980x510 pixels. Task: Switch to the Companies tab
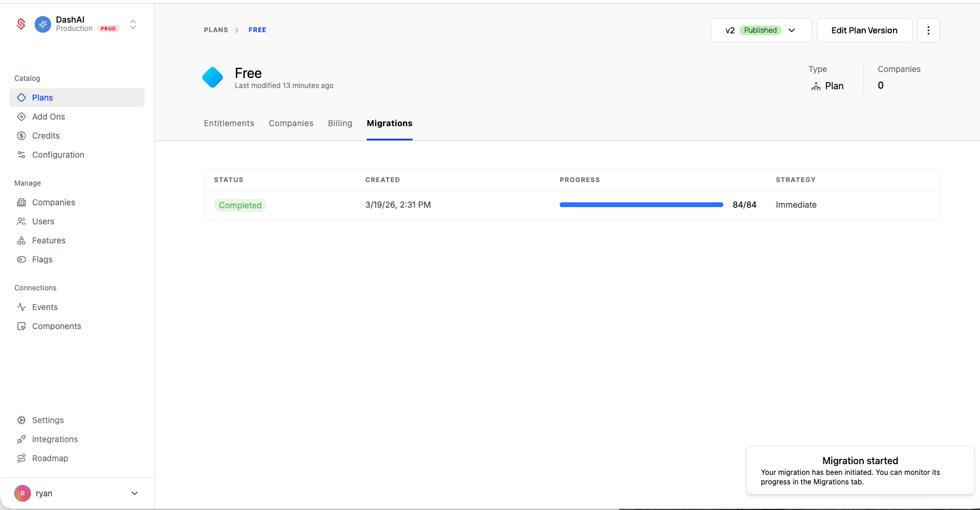tap(291, 123)
